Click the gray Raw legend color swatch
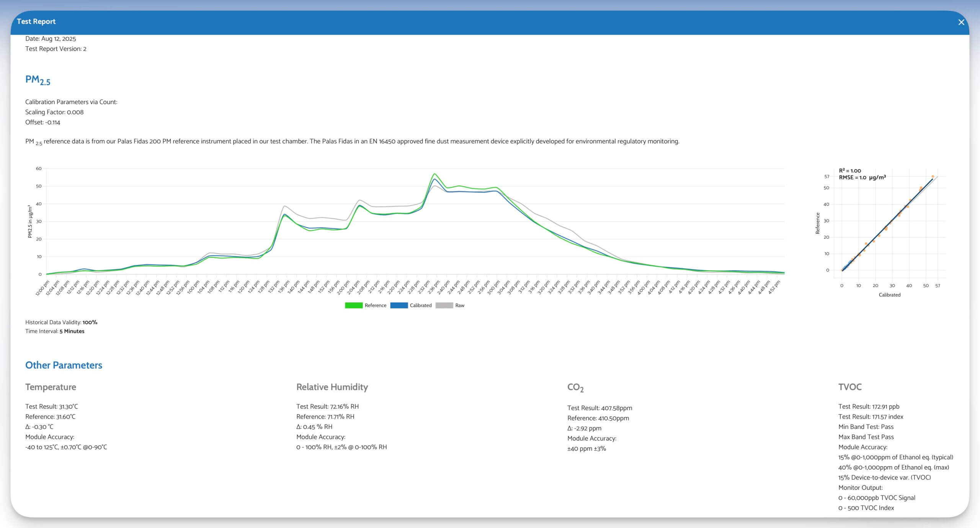 click(444, 305)
